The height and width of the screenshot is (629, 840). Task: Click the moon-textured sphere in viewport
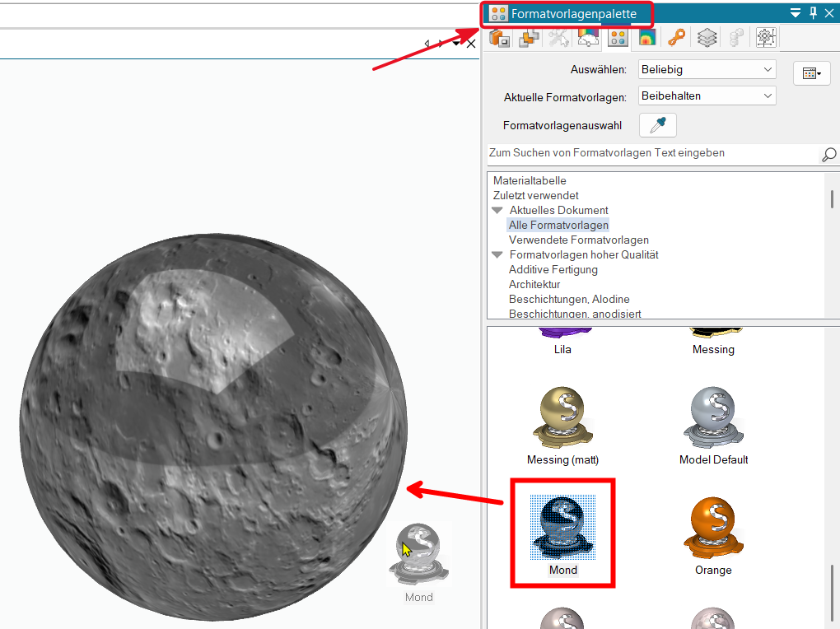pyautogui.click(x=213, y=427)
